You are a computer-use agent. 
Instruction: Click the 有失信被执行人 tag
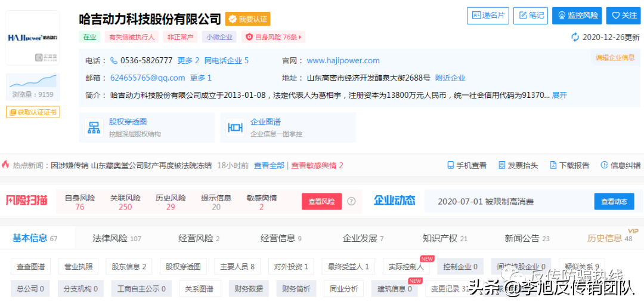(131, 37)
